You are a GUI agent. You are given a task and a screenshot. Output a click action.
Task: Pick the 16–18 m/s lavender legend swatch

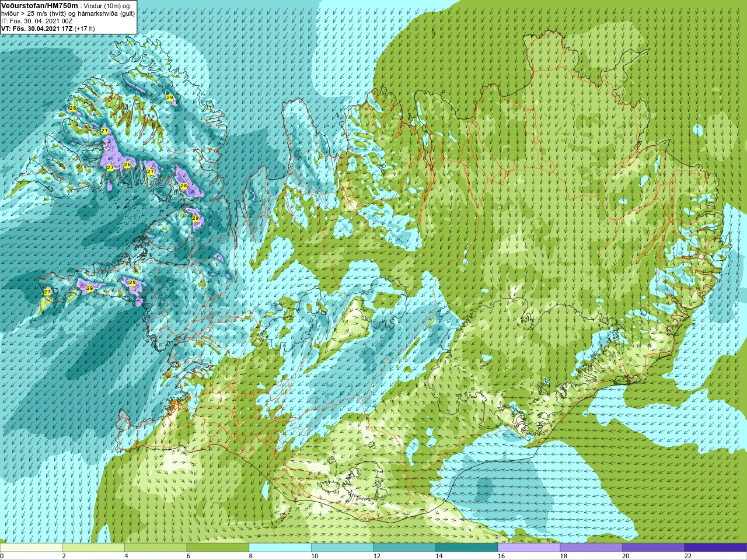(x=529, y=548)
